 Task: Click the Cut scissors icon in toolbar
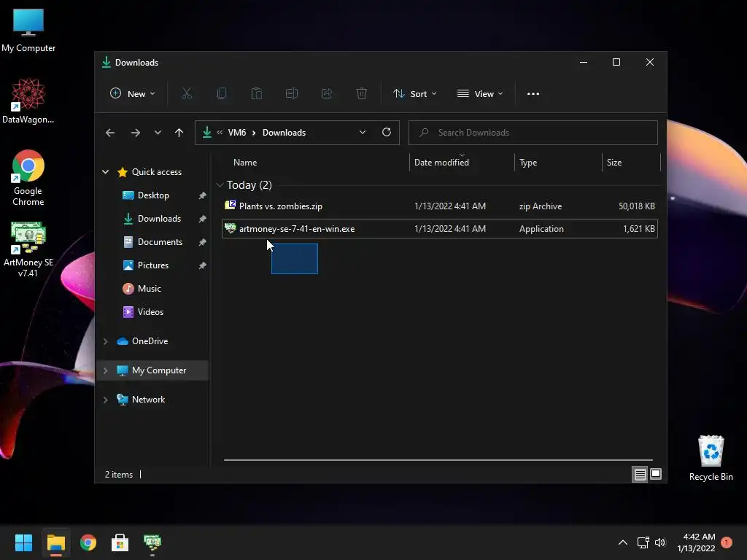(186, 93)
